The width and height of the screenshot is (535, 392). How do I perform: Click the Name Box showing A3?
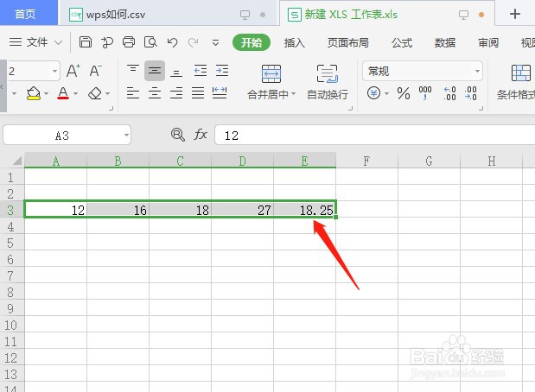click(x=67, y=135)
